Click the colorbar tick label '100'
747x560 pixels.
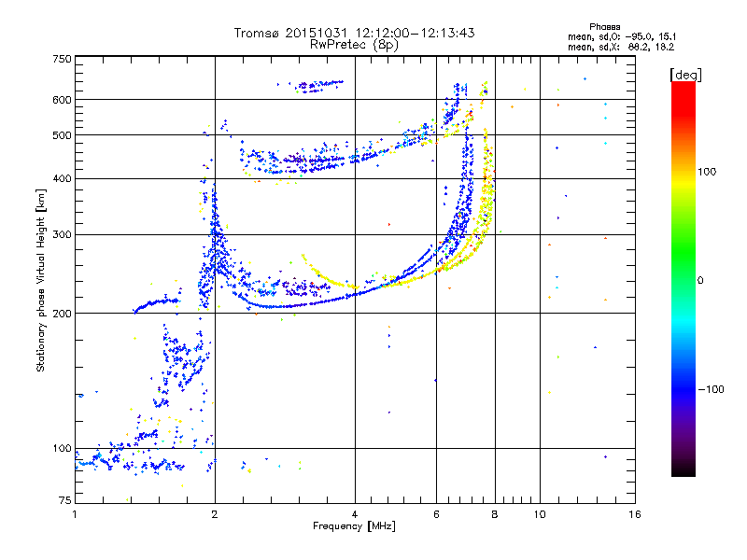click(707, 172)
